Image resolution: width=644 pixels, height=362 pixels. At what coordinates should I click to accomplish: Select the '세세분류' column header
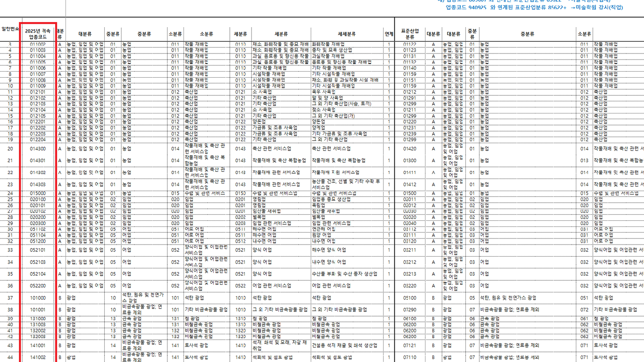pyautogui.click(x=347, y=34)
